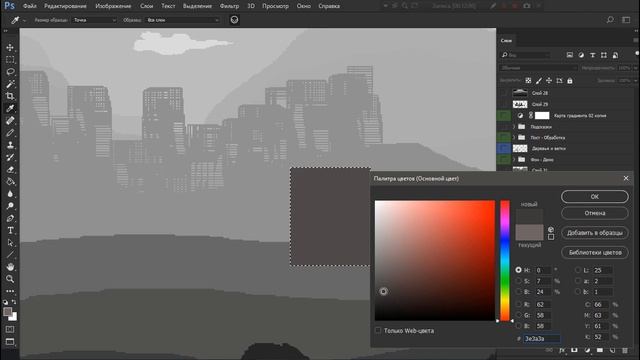This screenshot has height=360, width=640.
Task: Click inside the color picker saturation field
Action: click(435, 260)
